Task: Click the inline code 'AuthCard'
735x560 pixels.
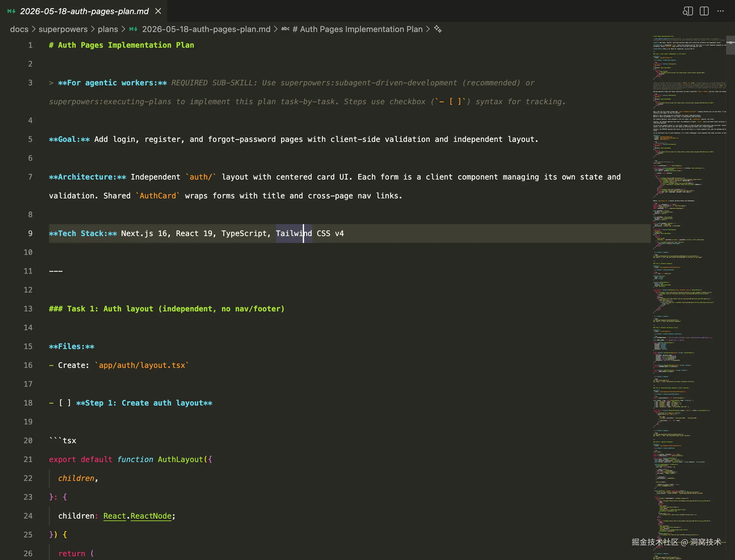Action: click(158, 196)
